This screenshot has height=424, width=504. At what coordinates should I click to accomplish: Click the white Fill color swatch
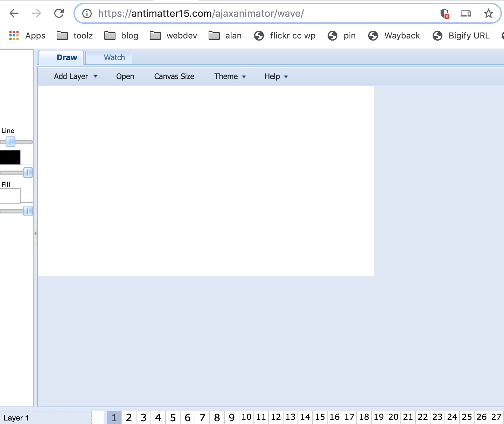(10, 196)
